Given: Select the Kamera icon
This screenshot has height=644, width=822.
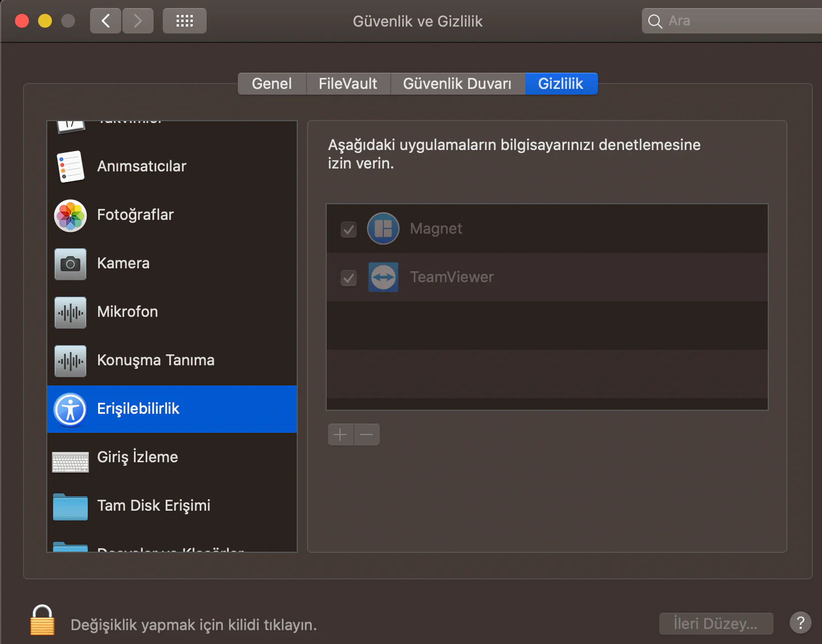Looking at the screenshot, I should (x=70, y=264).
